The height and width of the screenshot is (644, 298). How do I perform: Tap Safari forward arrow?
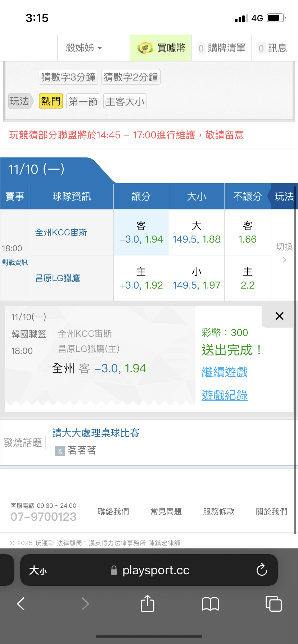[x=85, y=604]
